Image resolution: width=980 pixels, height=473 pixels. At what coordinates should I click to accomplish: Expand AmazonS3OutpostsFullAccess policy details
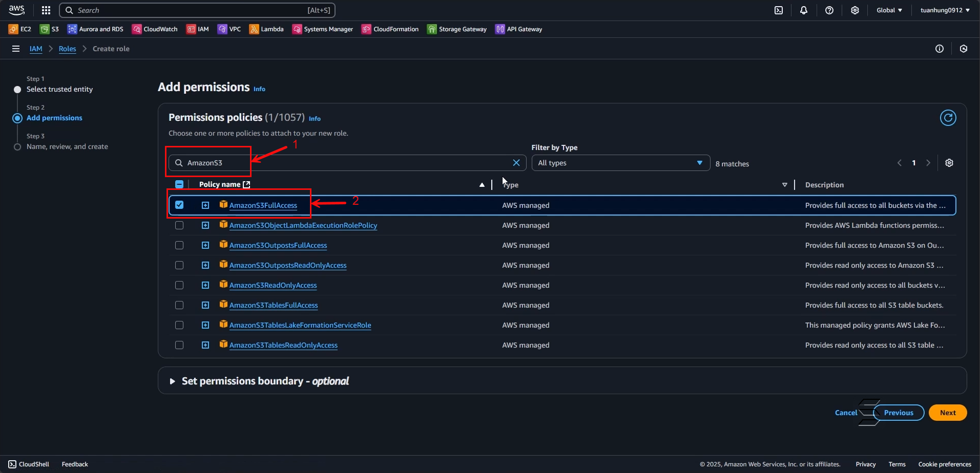pyautogui.click(x=205, y=245)
